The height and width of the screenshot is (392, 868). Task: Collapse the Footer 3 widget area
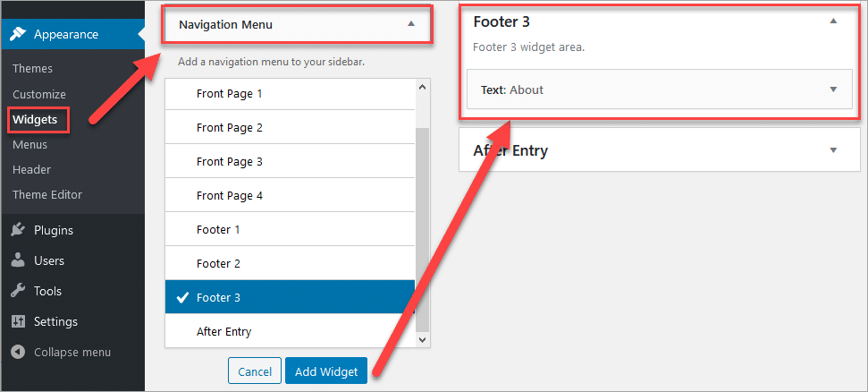click(834, 21)
